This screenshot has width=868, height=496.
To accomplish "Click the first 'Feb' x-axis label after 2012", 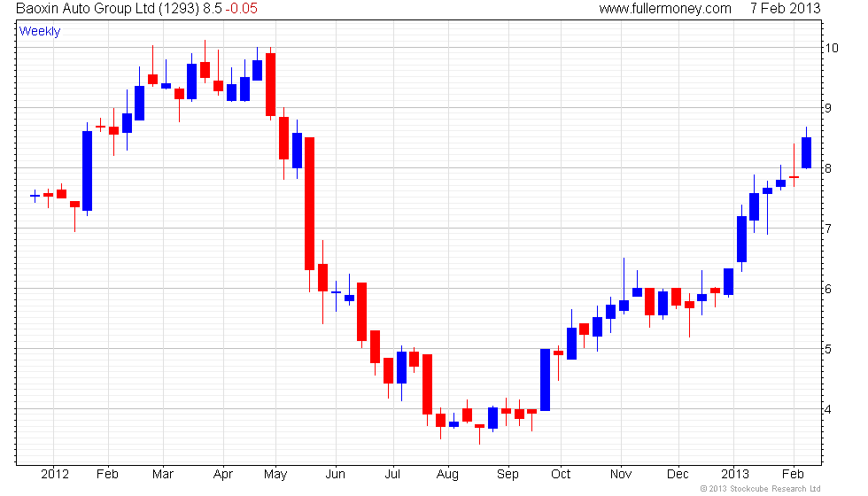I will (x=107, y=474).
